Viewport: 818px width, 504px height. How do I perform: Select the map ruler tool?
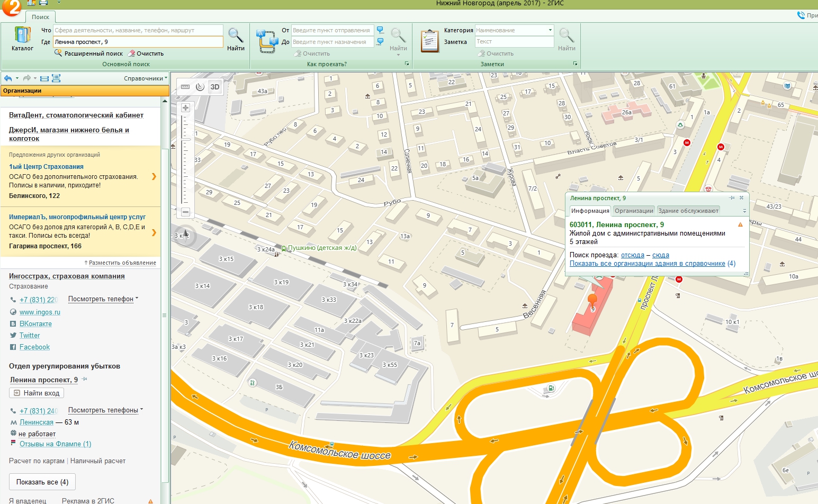click(x=185, y=87)
